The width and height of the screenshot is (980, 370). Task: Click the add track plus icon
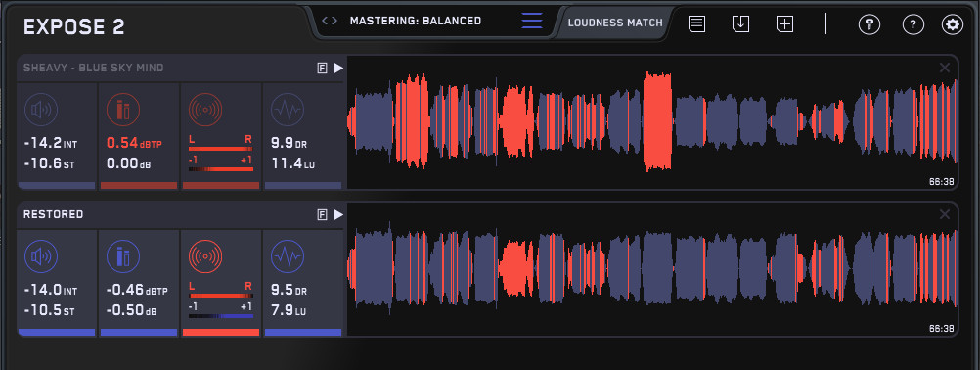(x=784, y=24)
